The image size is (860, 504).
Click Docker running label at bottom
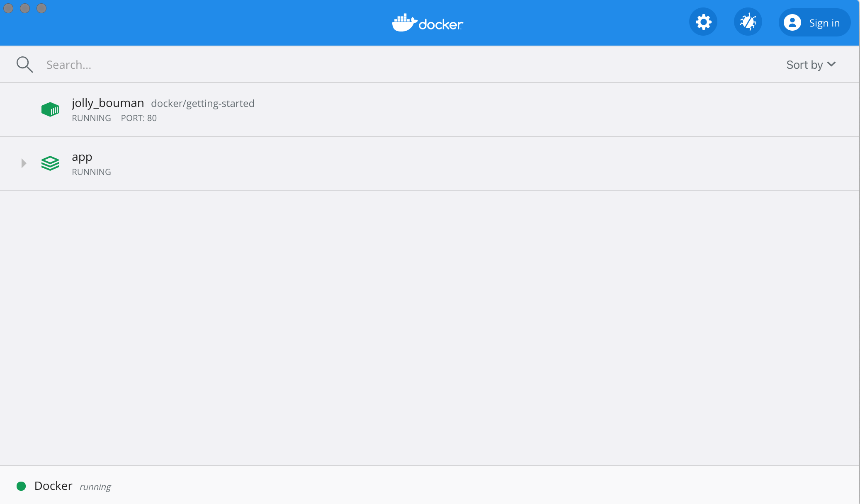64,487
